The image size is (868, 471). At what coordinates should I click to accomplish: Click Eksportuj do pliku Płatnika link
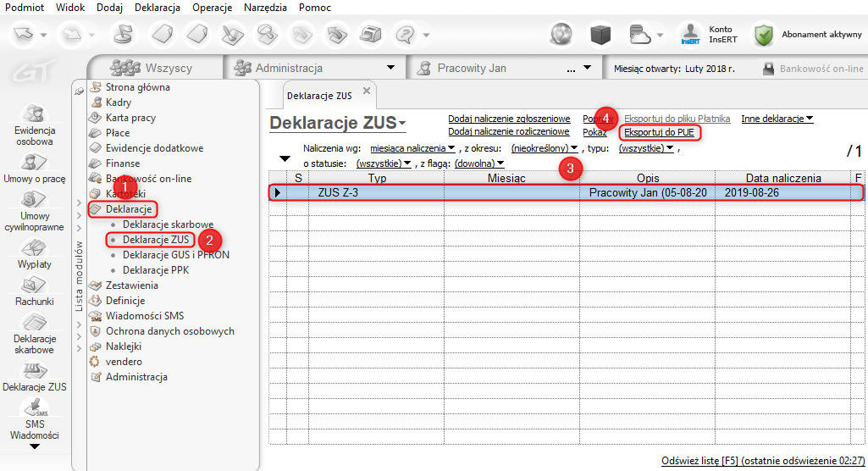pos(677,119)
